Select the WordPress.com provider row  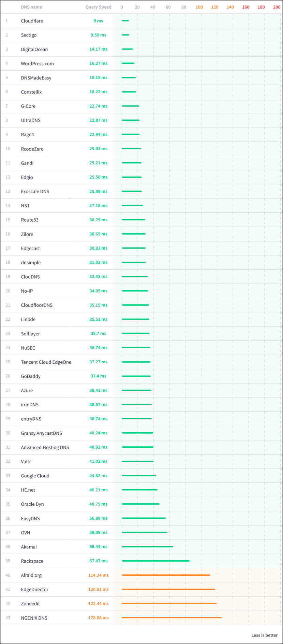141,64
